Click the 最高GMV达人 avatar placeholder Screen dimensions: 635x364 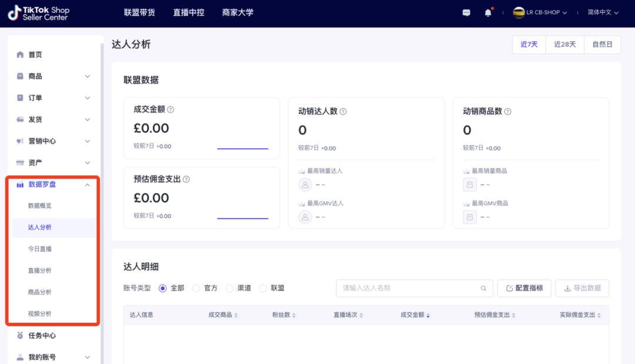tap(305, 217)
